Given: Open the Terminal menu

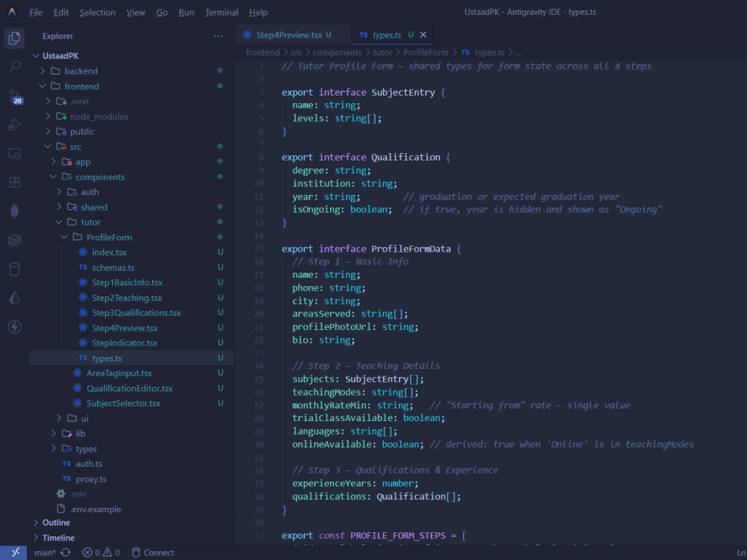Looking at the screenshot, I should (222, 13).
